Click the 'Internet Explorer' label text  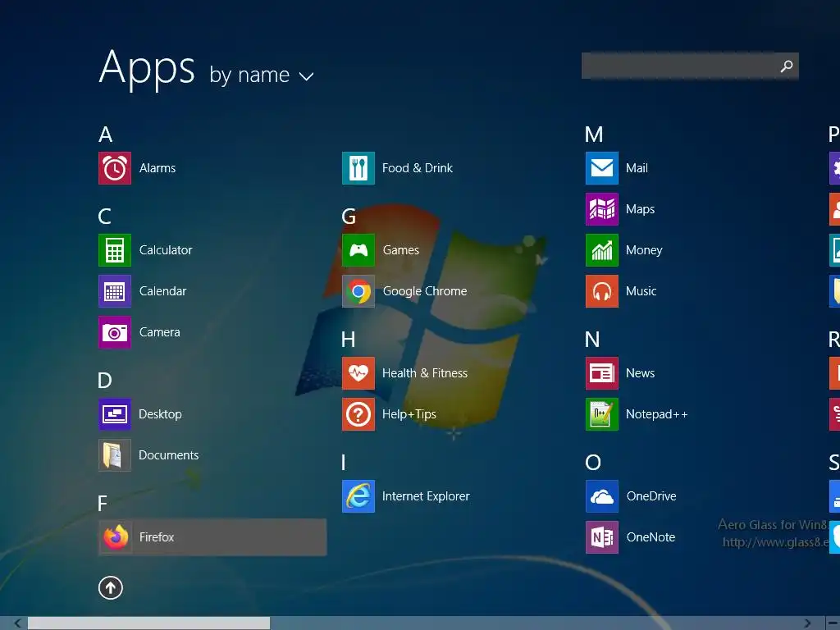pyautogui.click(x=426, y=496)
